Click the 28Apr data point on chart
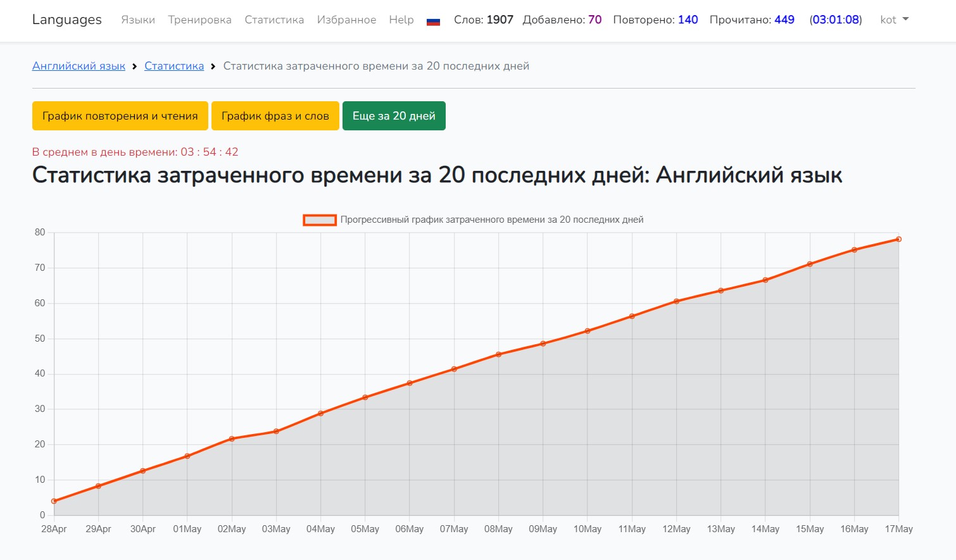 (54, 501)
